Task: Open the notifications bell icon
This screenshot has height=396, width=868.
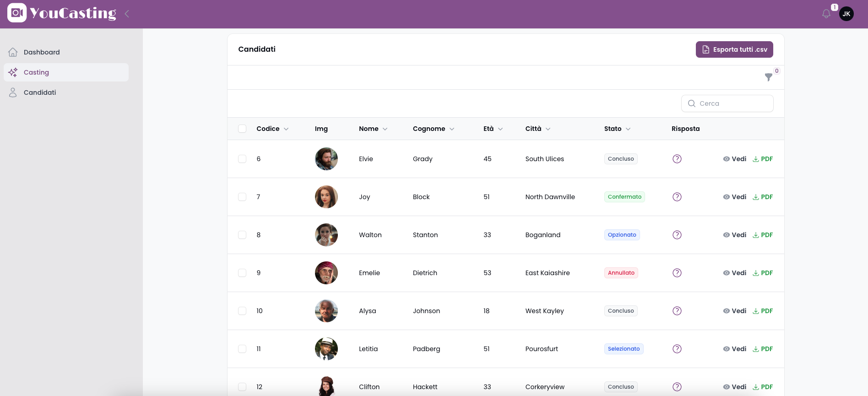Action: click(826, 14)
